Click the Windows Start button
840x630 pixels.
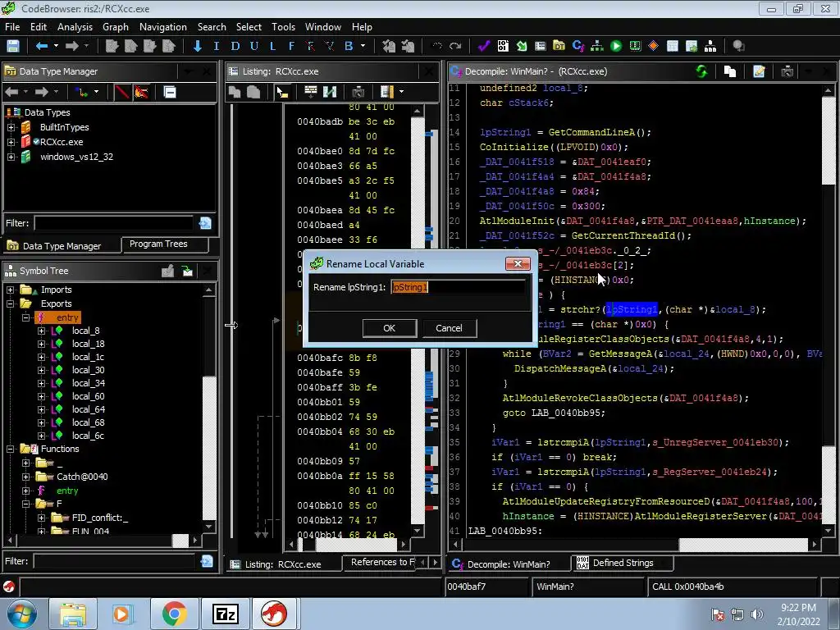[21, 614]
